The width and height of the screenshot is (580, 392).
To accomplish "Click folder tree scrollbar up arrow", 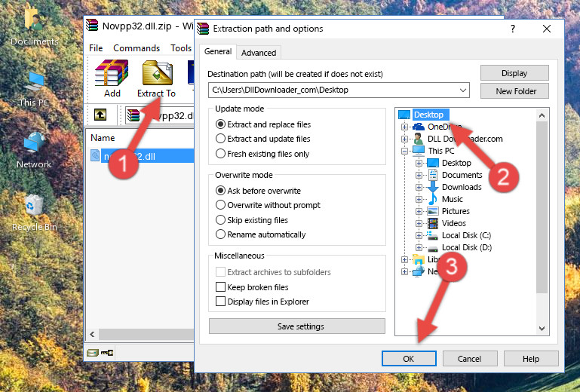I will tap(542, 115).
